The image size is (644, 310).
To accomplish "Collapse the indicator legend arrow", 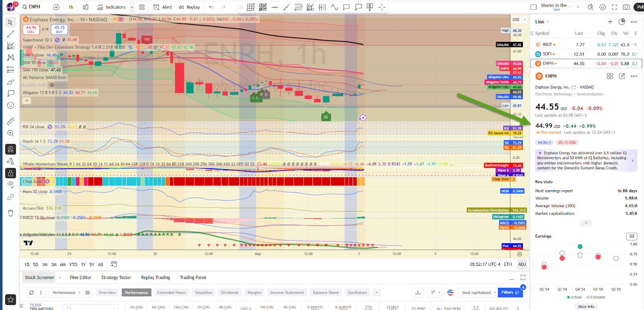I will pos(27,101).
